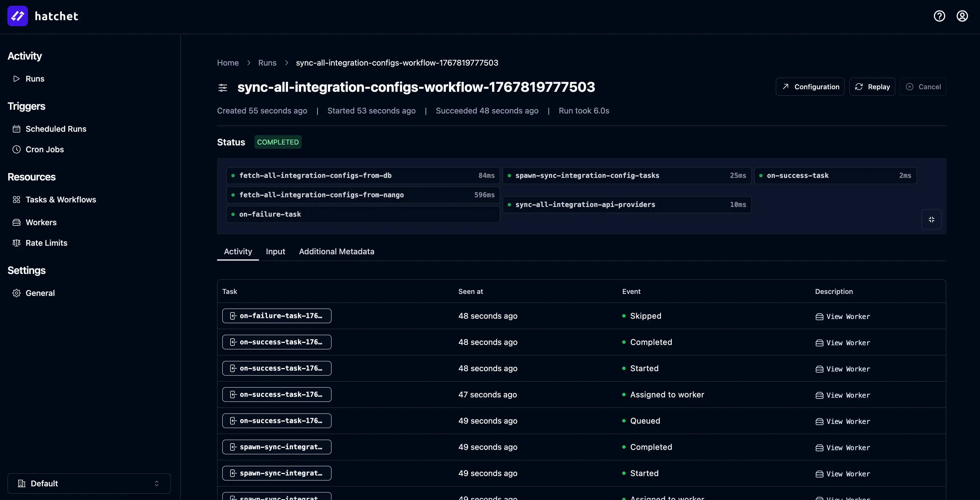Click the fit-view icon on workflow graph

tap(931, 219)
